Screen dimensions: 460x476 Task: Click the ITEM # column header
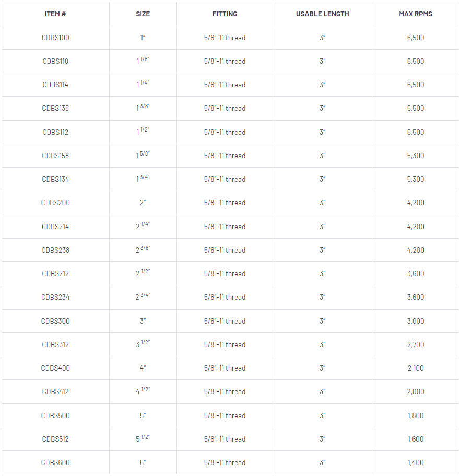click(55, 14)
